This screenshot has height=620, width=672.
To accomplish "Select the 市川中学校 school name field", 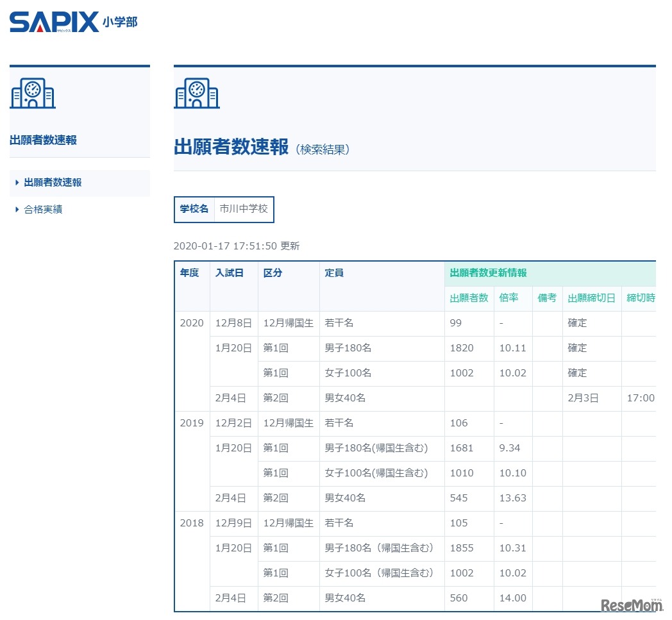I will [243, 210].
